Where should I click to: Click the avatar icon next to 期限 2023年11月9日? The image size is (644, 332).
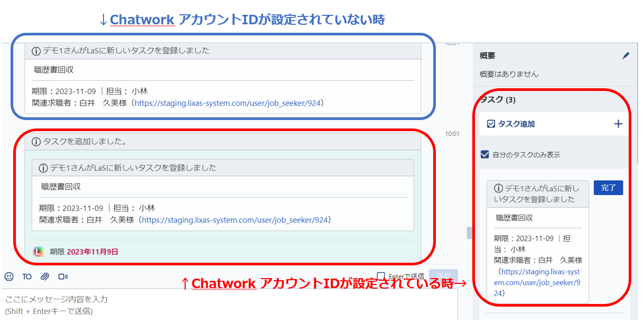[38, 252]
